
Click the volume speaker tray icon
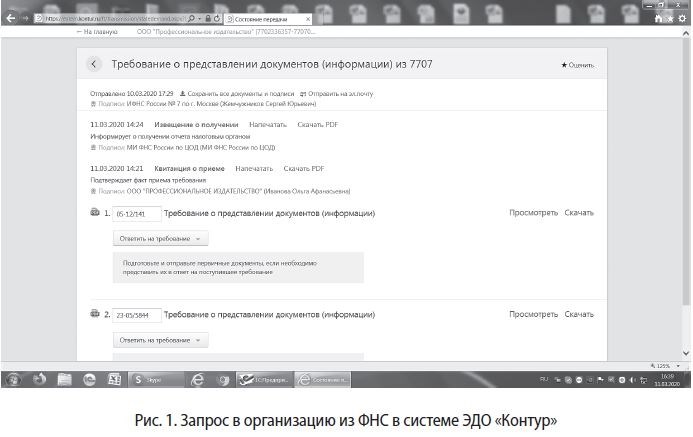coord(632,380)
